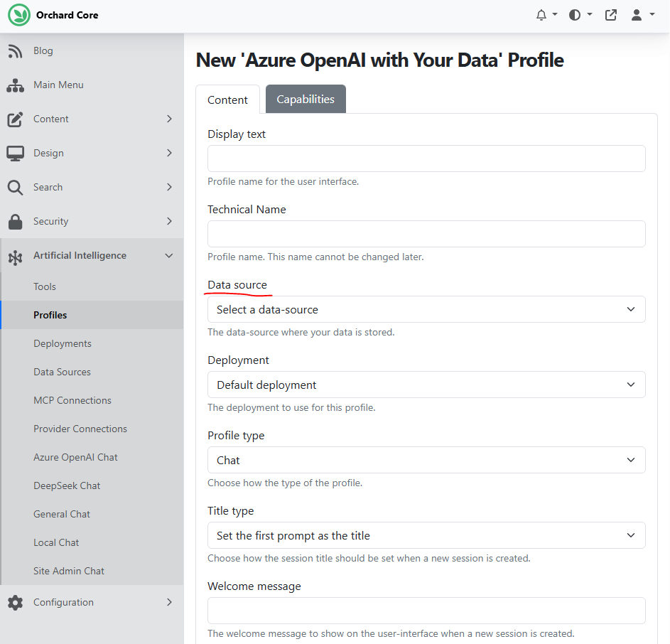Click the Configuration menu label
The height and width of the screenshot is (644, 670).
(63, 602)
